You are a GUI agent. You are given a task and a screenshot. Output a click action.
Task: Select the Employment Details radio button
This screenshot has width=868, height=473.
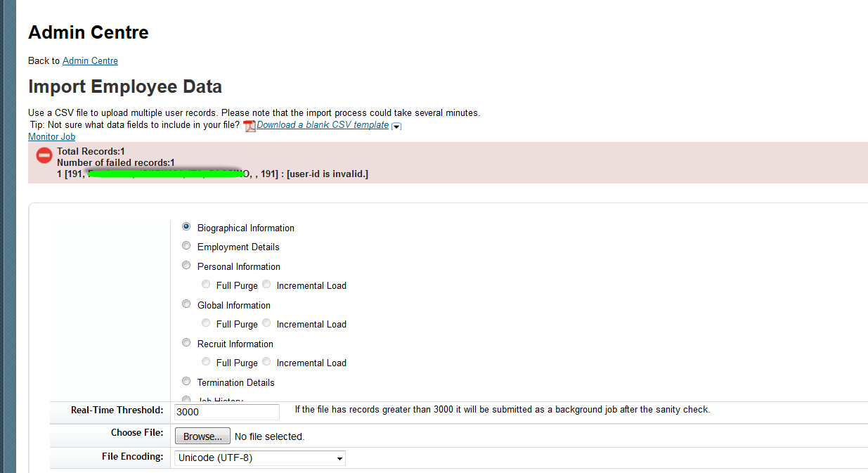tap(186, 245)
